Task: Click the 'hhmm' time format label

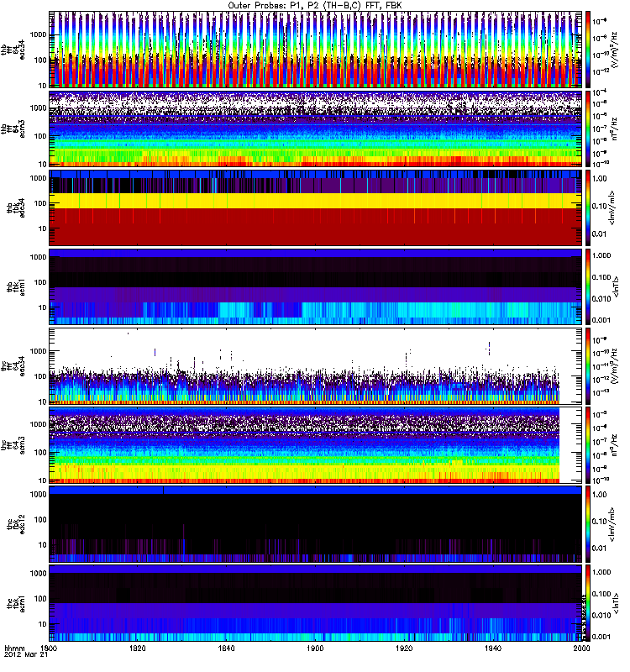Action: (x=14, y=648)
